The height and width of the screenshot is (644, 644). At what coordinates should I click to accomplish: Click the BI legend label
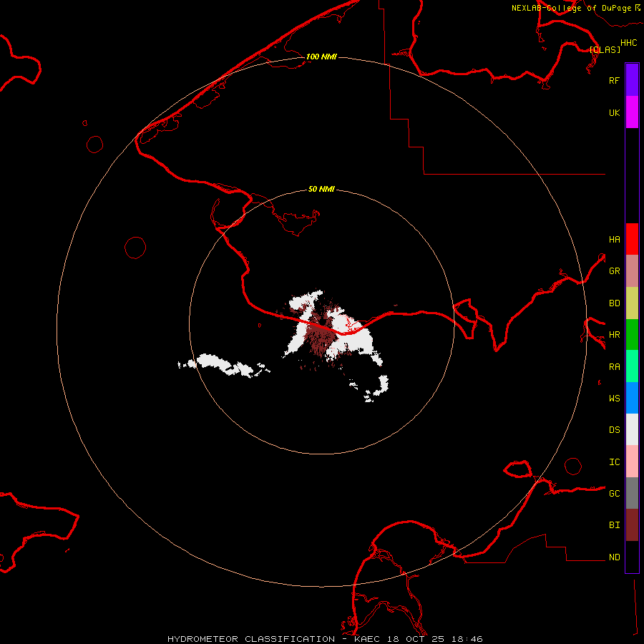(x=615, y=525)
